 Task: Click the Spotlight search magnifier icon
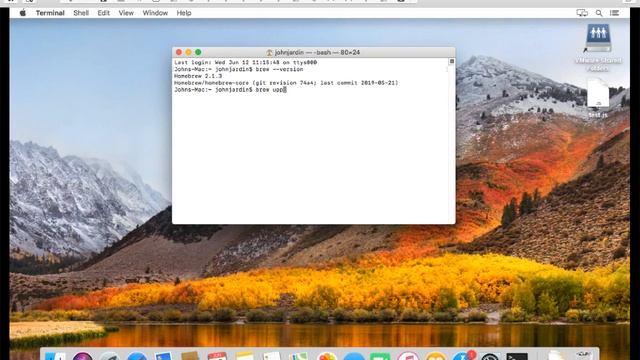[x=599, y=13]
